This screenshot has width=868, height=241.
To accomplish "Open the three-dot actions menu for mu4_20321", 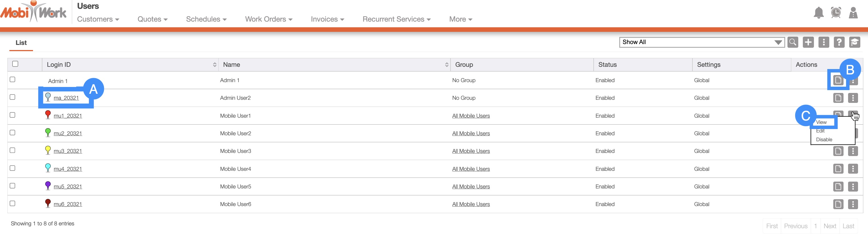I will click(x=853, y=169).
